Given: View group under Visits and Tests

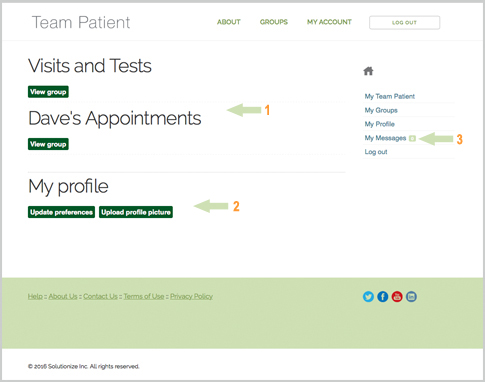Looking at the screenshot, I should tap(48, 92).
